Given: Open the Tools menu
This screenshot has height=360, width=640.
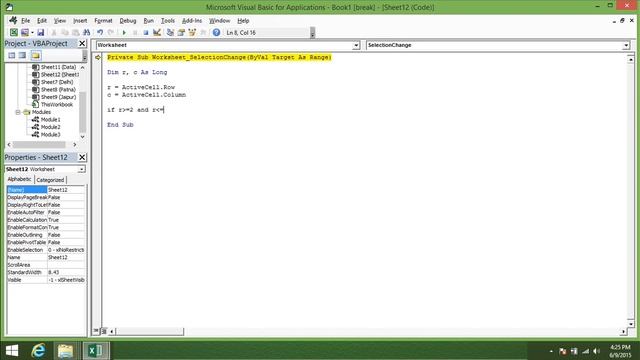Looking at the screenshot, I should click(168, 20).
